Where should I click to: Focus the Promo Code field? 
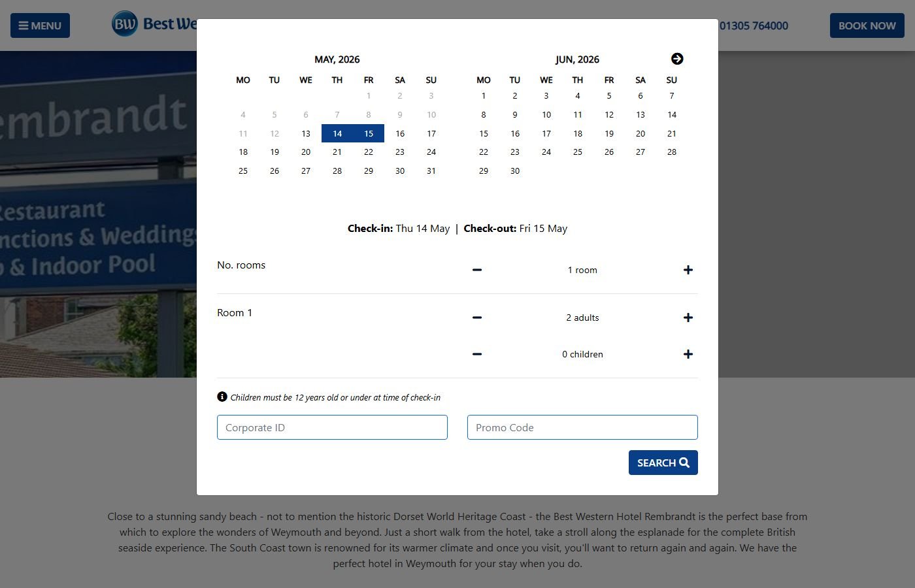582,427
